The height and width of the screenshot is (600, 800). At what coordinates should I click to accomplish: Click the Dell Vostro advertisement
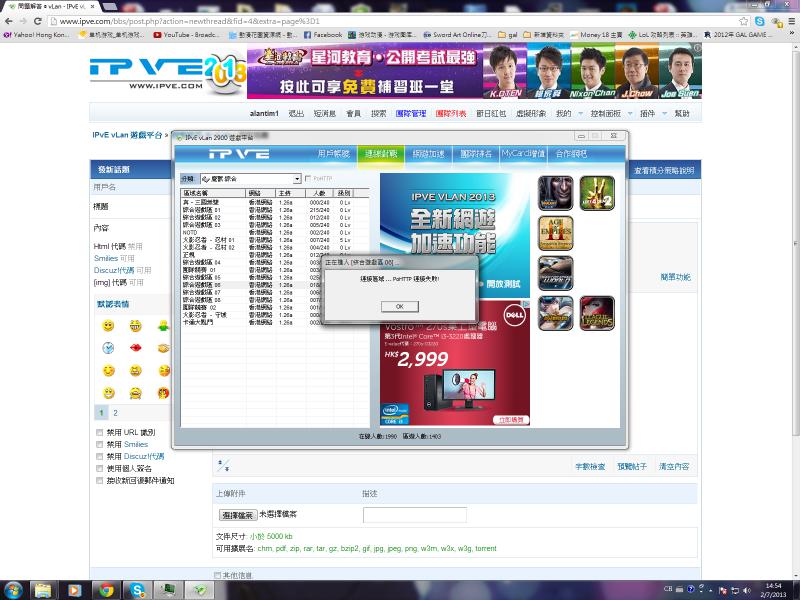pyautogui.click(x=455, y=363)
